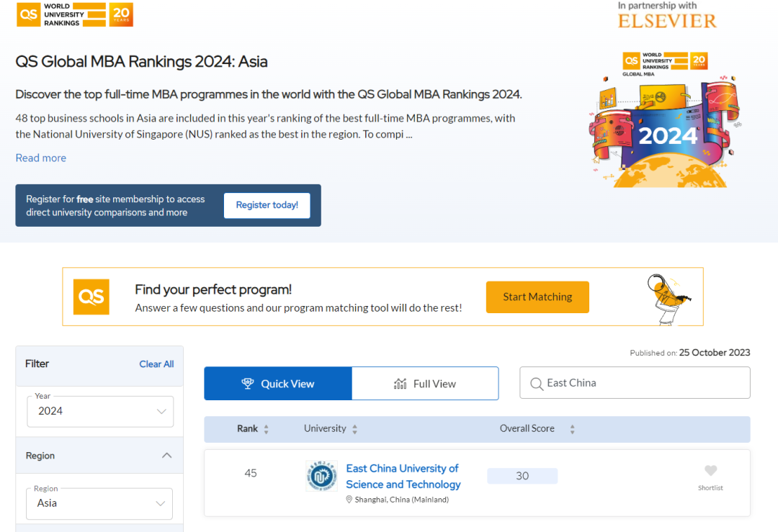This screenshot has width=778, height=532.
Task: Click the Shanghai, China (Mainland) location text
Action: coord(402,500)
